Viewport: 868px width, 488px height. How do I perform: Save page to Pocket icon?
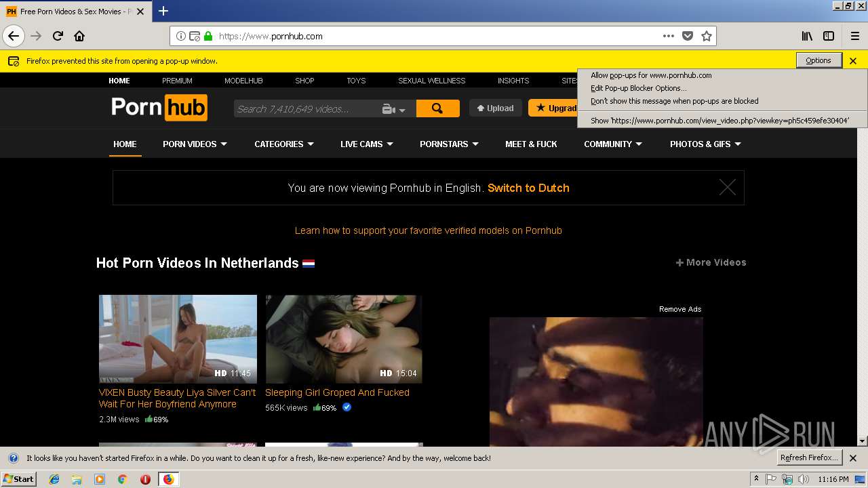point(688,36)
